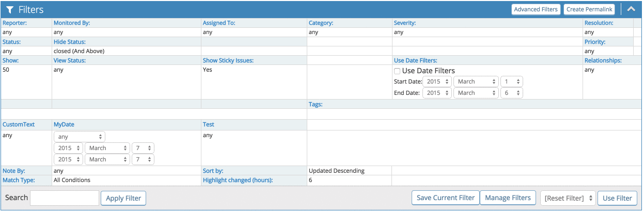This screenshot has height=213, width=644.
Task: Open the Start Date year dropdown
Action: coord(437,81)
